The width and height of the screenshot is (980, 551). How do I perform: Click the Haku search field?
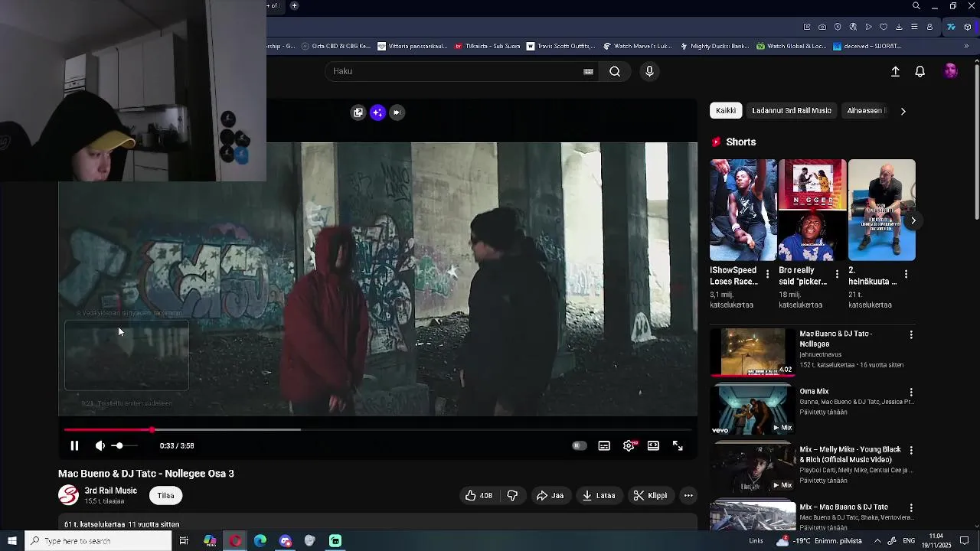point(456,71)
